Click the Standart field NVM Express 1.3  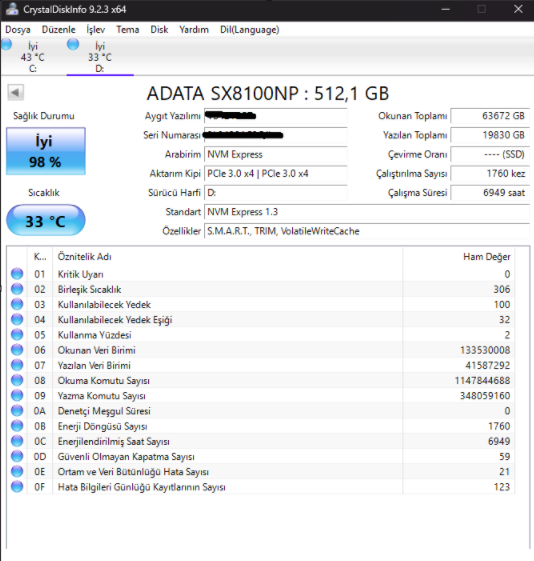(x=367, y=212)
